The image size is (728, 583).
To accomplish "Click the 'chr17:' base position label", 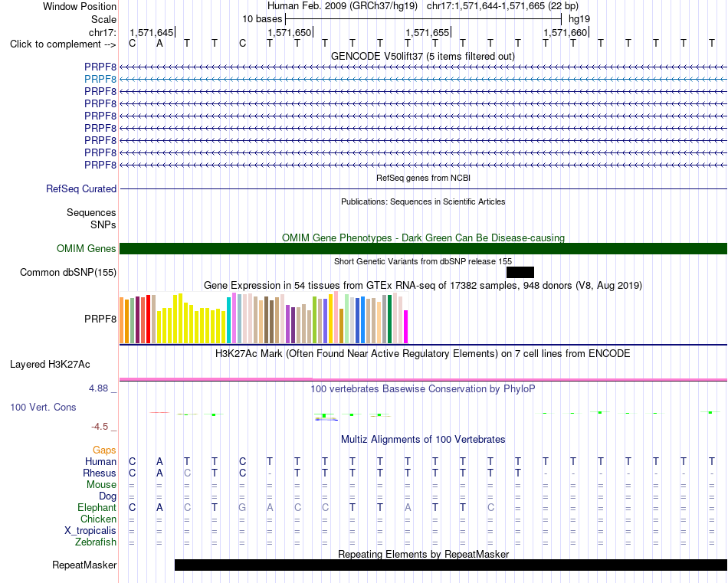I will (x=103, y=32).
